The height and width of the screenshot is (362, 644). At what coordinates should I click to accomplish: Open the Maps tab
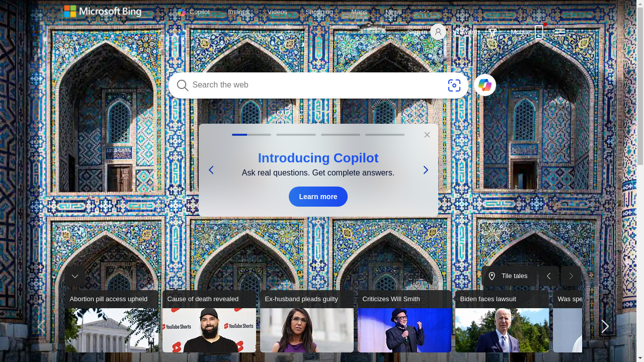[x=359, y=12]
